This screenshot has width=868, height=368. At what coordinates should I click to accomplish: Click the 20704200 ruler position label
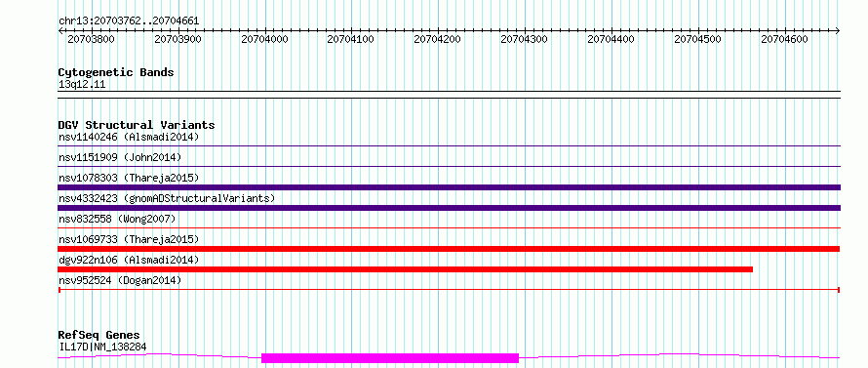(437, 39)
